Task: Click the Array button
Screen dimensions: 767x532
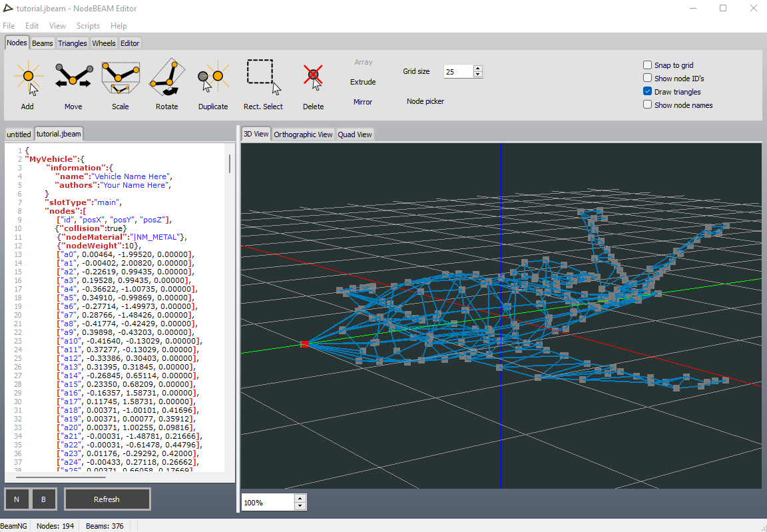Action: [x=364, y=62]
